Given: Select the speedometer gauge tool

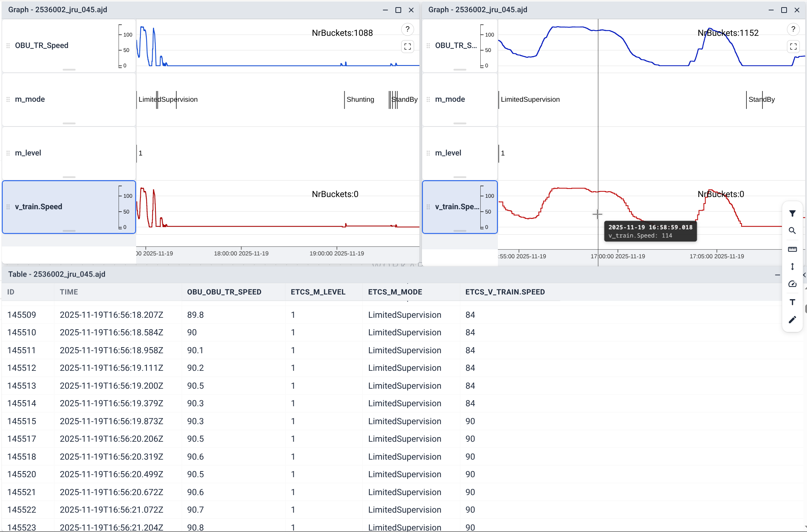Looking at the screenshot, I should point(792,284).
